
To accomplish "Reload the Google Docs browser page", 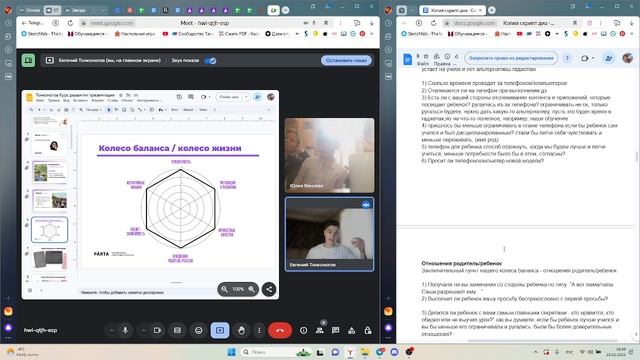I will [433, 23].
